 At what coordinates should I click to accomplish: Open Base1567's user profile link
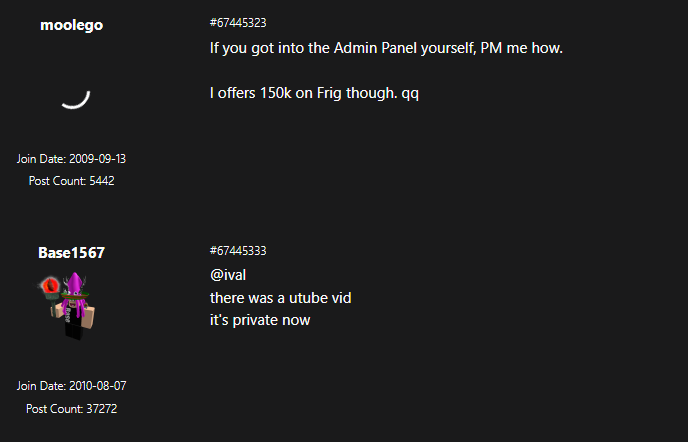(x=71, y=253)
